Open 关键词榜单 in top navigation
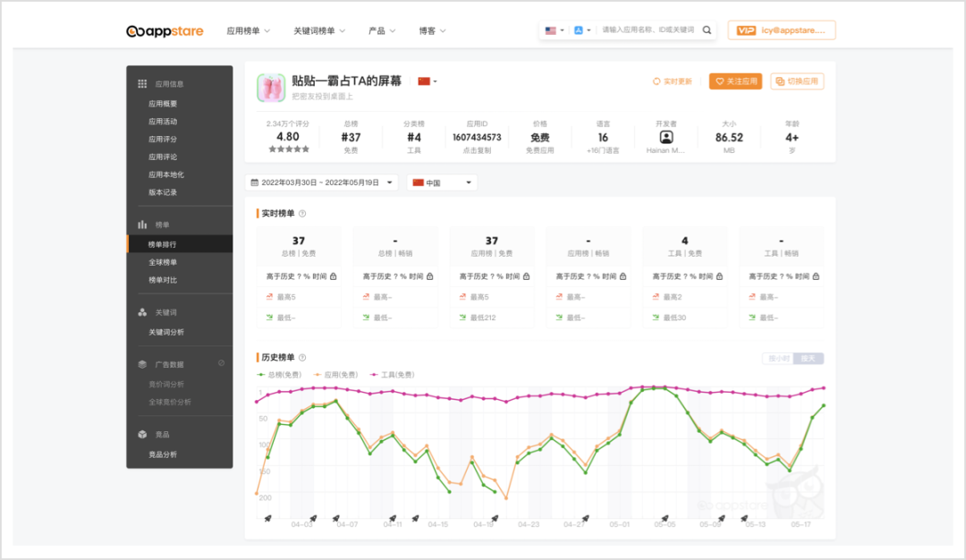This screenshot has height=560, width=966. point(319,31)
